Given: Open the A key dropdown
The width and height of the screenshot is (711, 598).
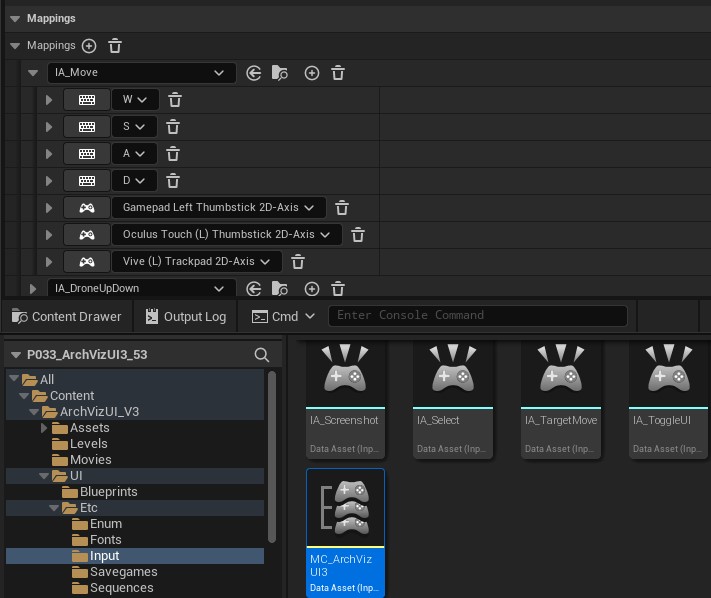Looking at the screenshot, I should coord(134,154).
